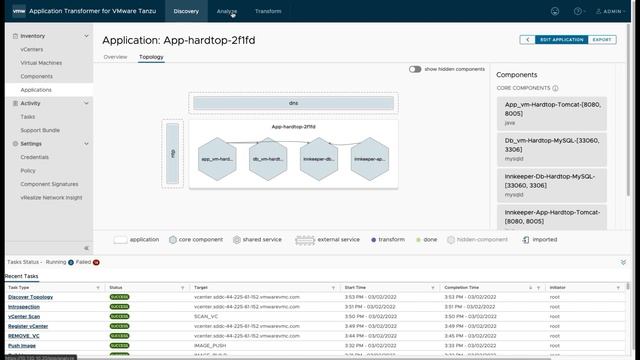Viewport: 640px width, 360px height.
Task: Open the Topology tab
Action: point(151,57)
